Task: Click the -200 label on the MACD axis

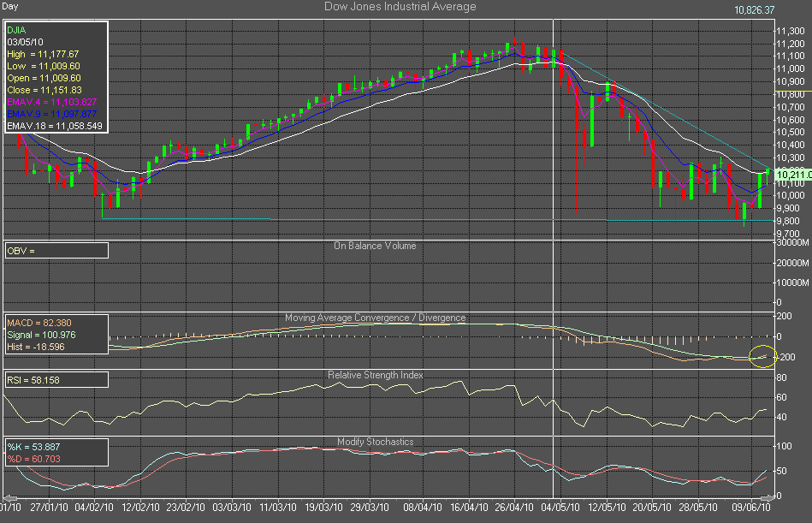Action: coord(785,357)
